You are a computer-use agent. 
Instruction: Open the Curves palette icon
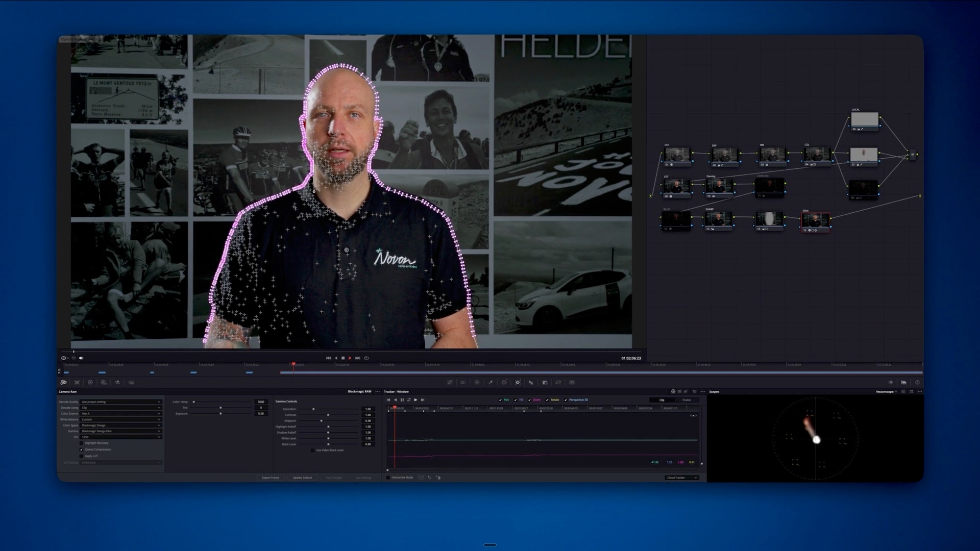(x=450, y=382)
